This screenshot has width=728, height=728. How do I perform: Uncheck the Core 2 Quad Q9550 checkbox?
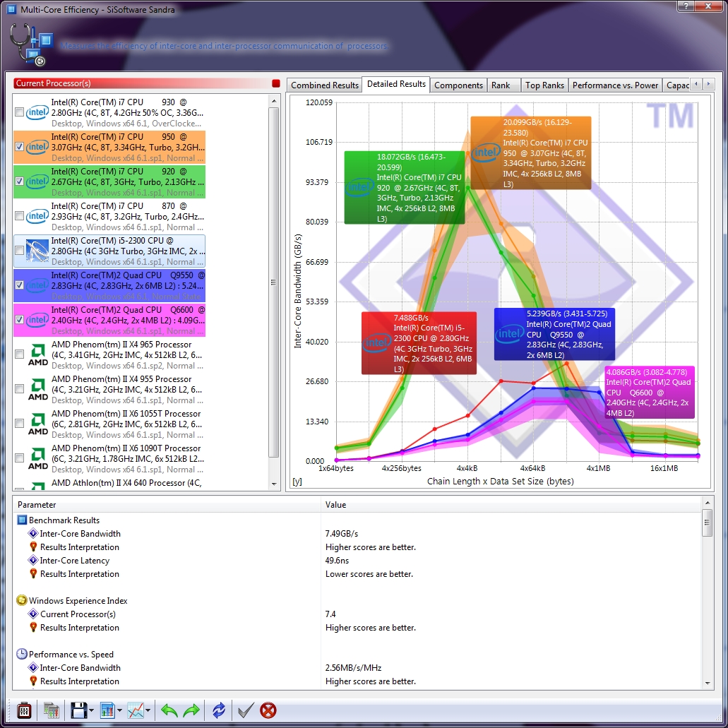coord(19,285)
